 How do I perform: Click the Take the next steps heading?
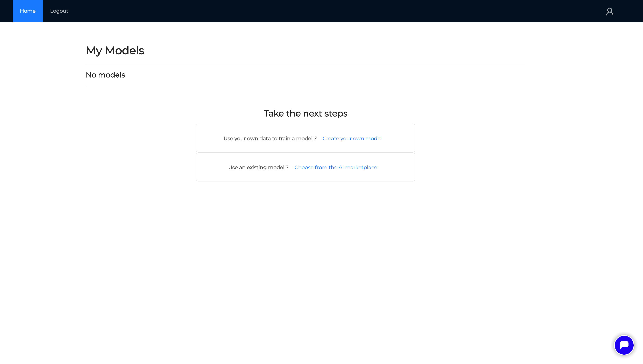(305, 114)
